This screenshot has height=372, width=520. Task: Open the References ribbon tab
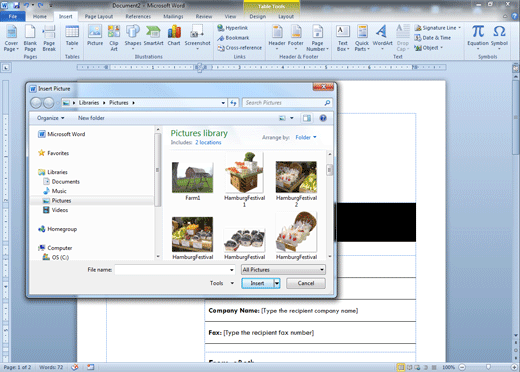pos(138,16)
